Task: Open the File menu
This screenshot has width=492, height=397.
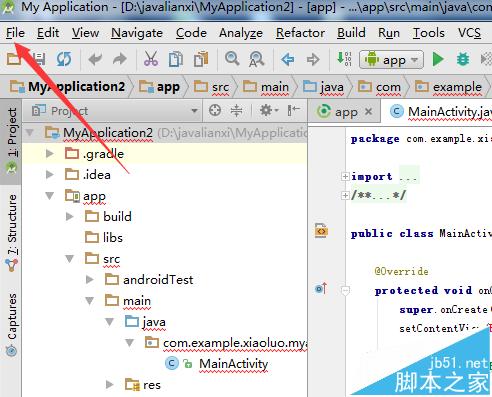Action: (x=15, y=33)
